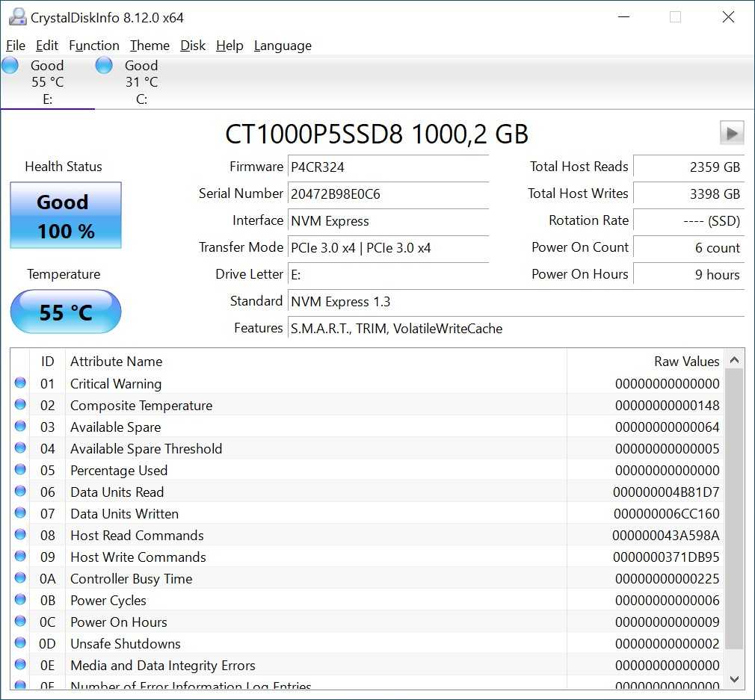This screenshot has height=700, width=755.
Task: Click the status orb for disk E:
Action: [10, 66]
